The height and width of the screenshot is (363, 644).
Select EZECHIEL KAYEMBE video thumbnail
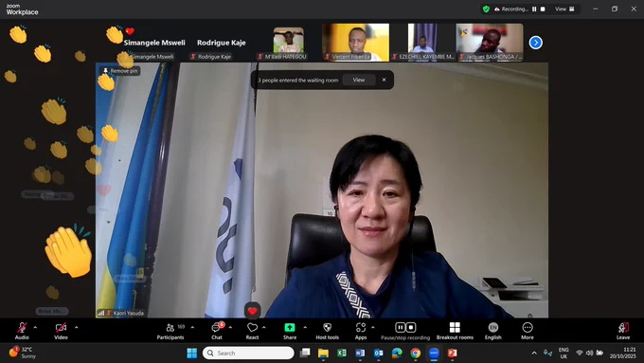coord(422,43)
